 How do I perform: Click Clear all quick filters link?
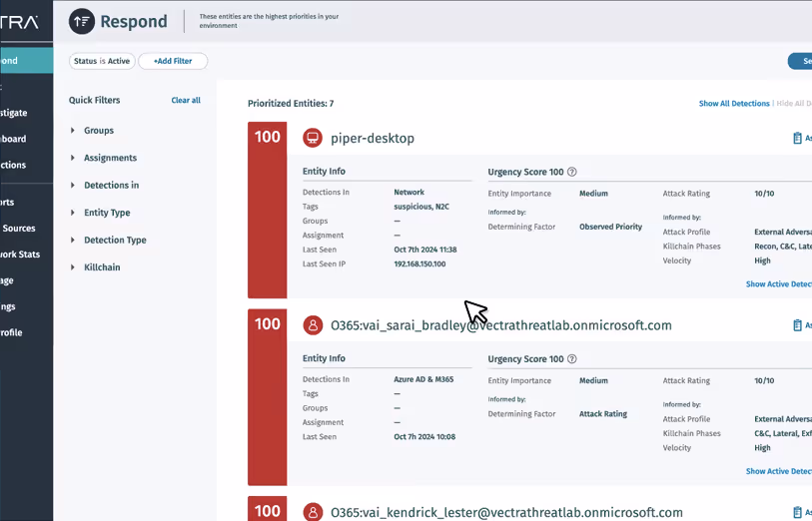(x=186, y=101)
